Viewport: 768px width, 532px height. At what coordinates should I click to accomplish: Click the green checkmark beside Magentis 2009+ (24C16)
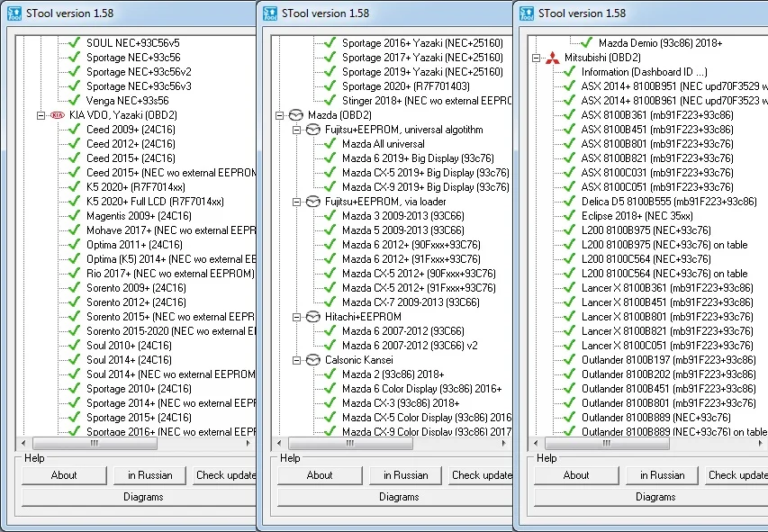(x=75, y=215)
